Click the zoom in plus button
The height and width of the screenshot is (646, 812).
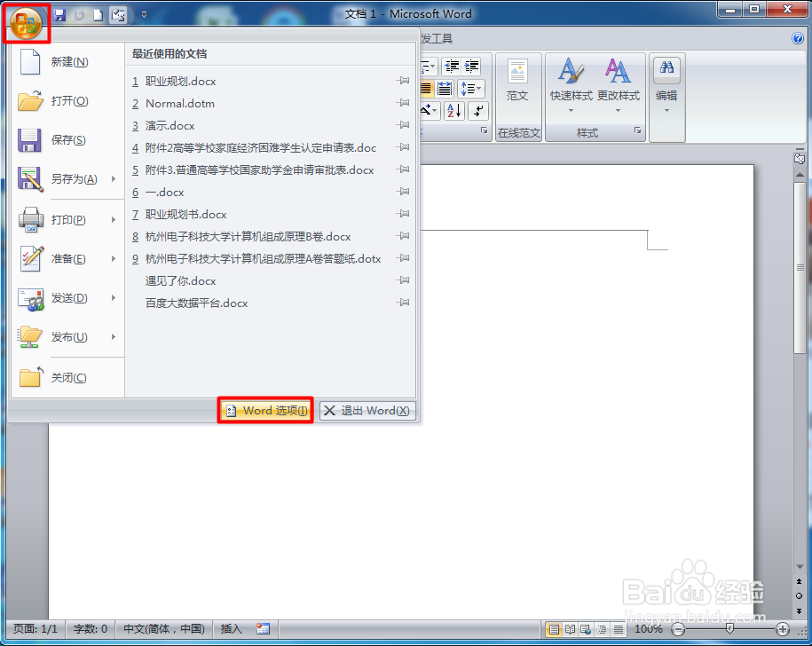(x=783, y=629)
